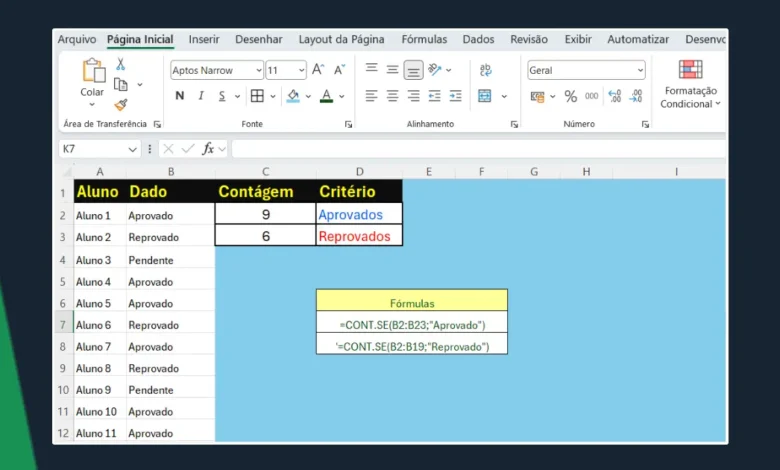Apply accounting number format icon
Screen dimensions: 780x470
point(537,96)
